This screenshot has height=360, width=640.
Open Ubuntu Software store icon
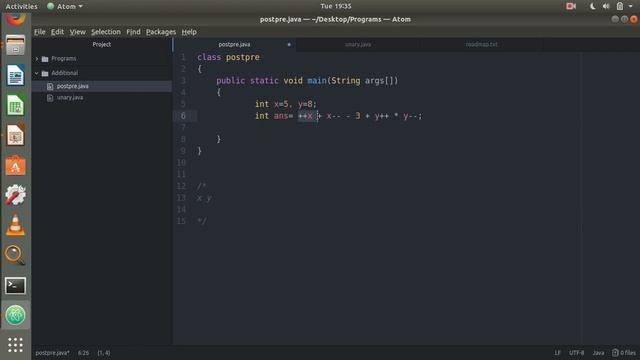tap(16, 165)
